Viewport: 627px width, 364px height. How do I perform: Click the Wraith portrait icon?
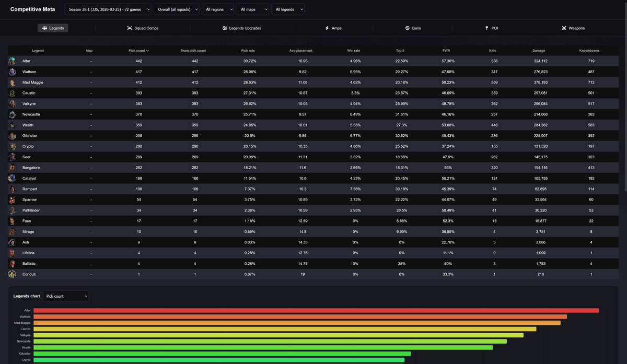(x=12, y=125)
